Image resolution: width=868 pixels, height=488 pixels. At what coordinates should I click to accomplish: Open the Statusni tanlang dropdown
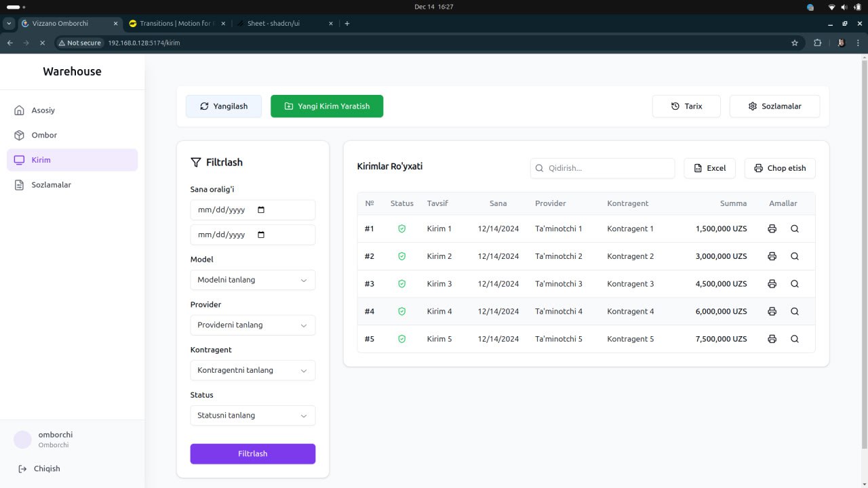pos(253,415)
